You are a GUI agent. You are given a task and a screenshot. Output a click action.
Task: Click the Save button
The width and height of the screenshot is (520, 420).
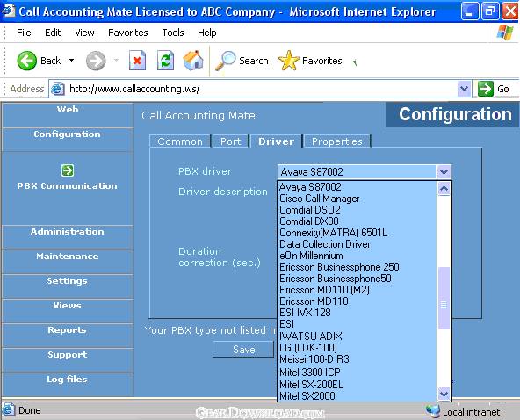tap(244, 350)
